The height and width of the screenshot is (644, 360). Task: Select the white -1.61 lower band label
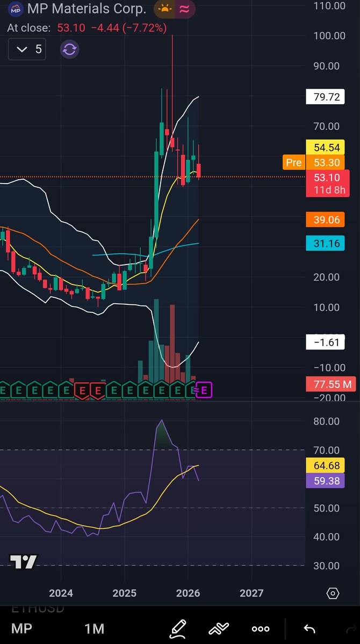pyautogui.click(x=325, y=342)
